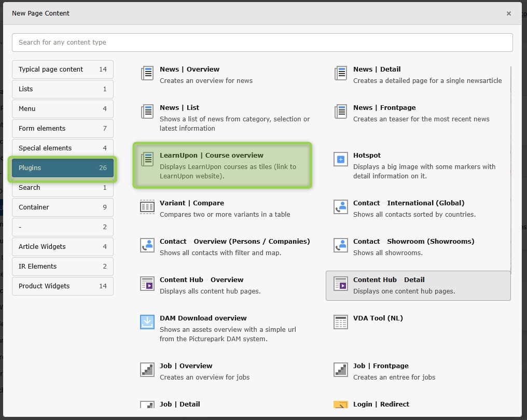This screenshot has height=420, width=527.
Task: Switch to the Search category tab
Action: (63, 188)
